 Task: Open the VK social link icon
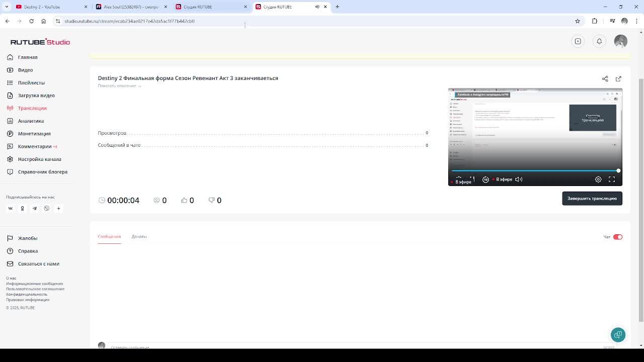pyautogui.click(x=10, y=208)
